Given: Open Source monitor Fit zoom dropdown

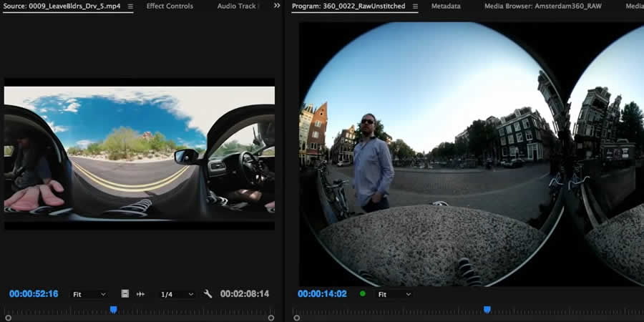Looking at the screenshot, I should click(89, 294).
